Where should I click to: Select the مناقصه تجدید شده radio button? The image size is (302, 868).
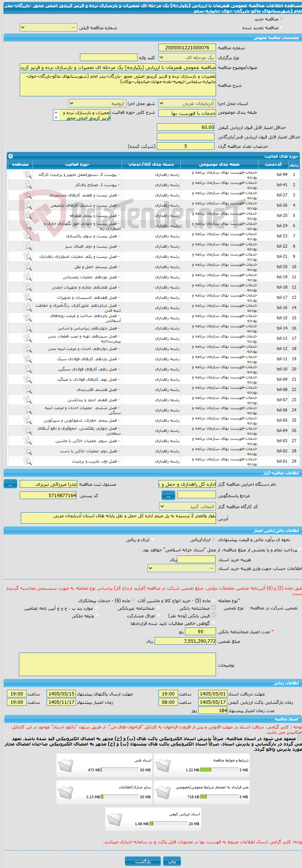(x=281, y=27)
